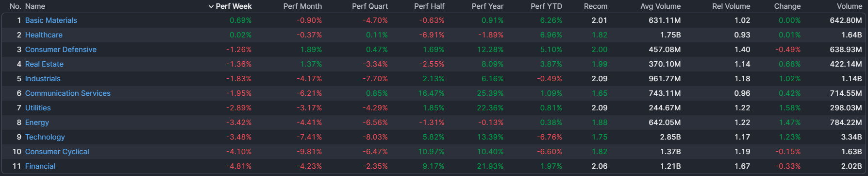Screen dimensions: 868x176
Task: Sort by Perf YTD column header
Action: [546, 6]
